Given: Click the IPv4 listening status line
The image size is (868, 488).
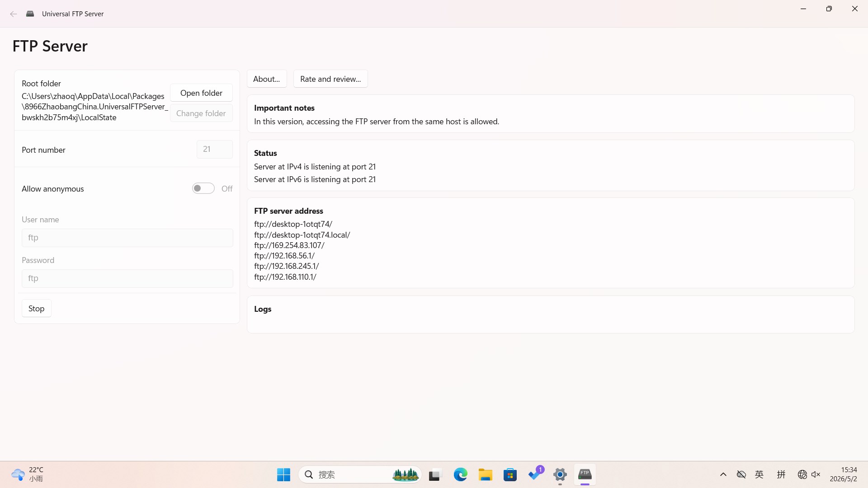Looking at the screenshot, I should tap(315, 167).
